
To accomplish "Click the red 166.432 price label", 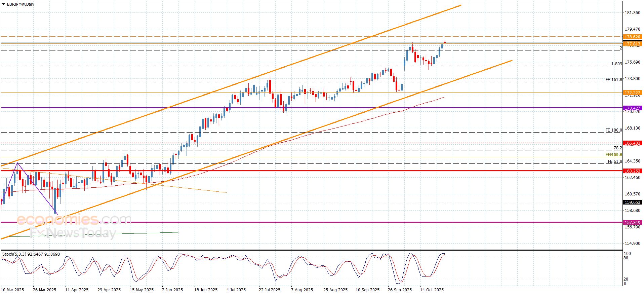I will pyautogui.click(x=632, y=143).
